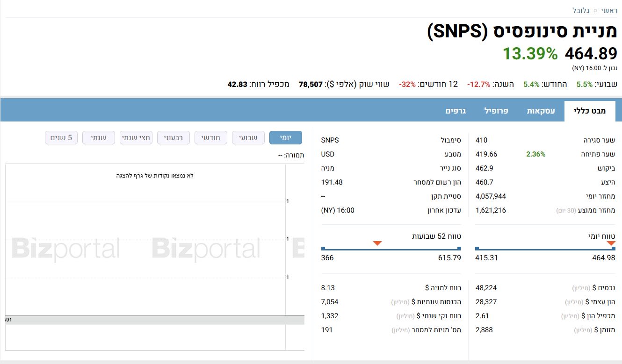Screen dimensions: 622x364
Task: Click the ביקוש value 462.9
Action: tap(484, 168)
